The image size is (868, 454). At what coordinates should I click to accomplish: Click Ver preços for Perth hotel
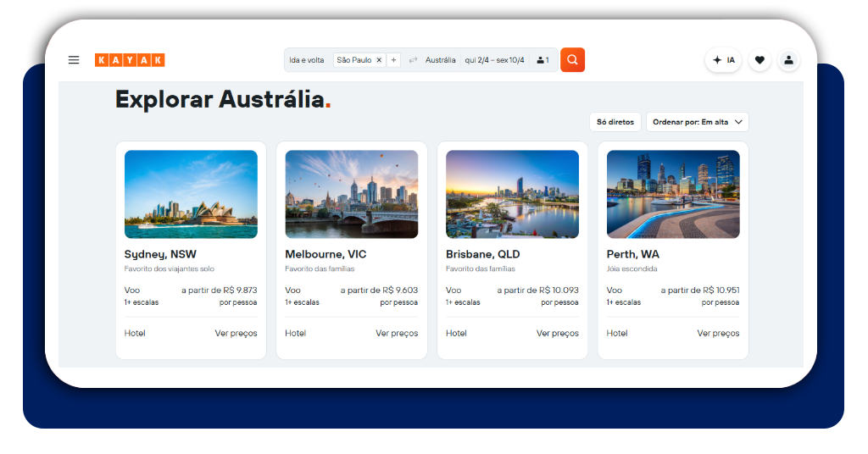[x=718, y=334]
